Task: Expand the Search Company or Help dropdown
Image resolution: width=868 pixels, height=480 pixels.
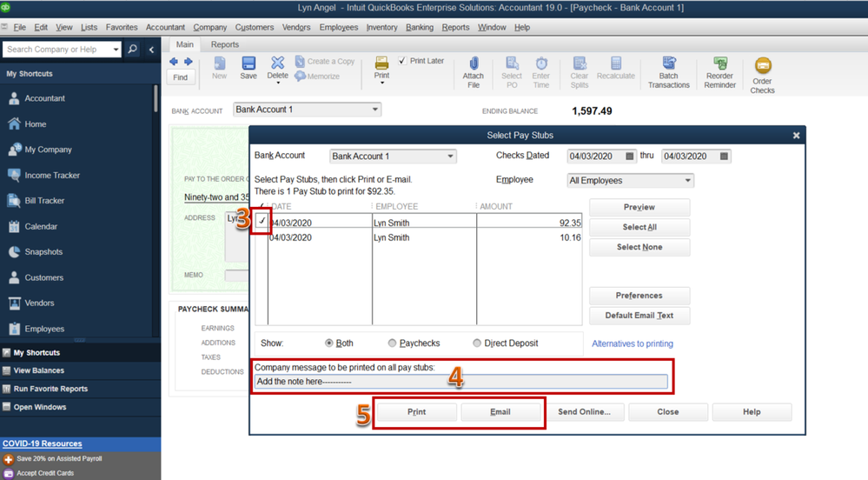Action: pyautogui.click(x=116, y=50)
